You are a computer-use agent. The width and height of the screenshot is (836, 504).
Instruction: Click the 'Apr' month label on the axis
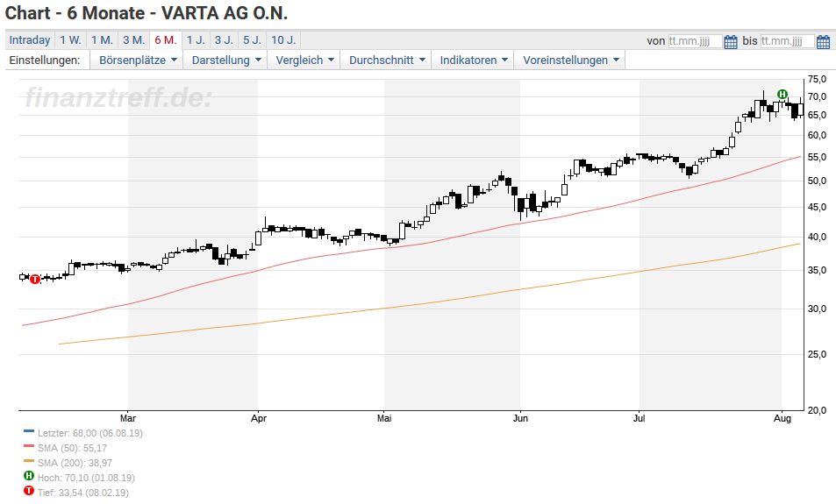[259, 419]
